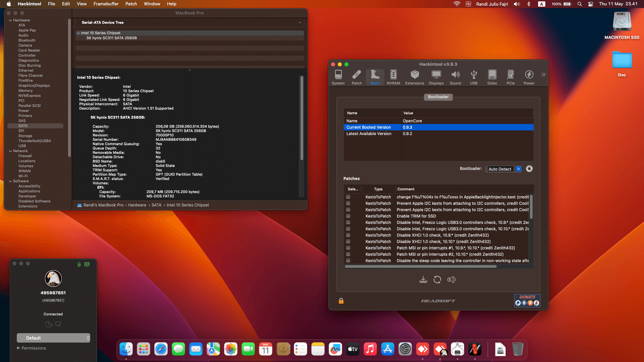Open the PCIe section in Hackintool
644x362 pixels.
[x=511, y=77]
